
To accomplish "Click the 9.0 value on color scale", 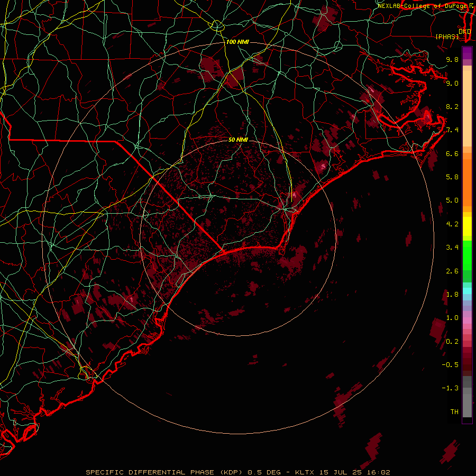I will coord(452,84).
